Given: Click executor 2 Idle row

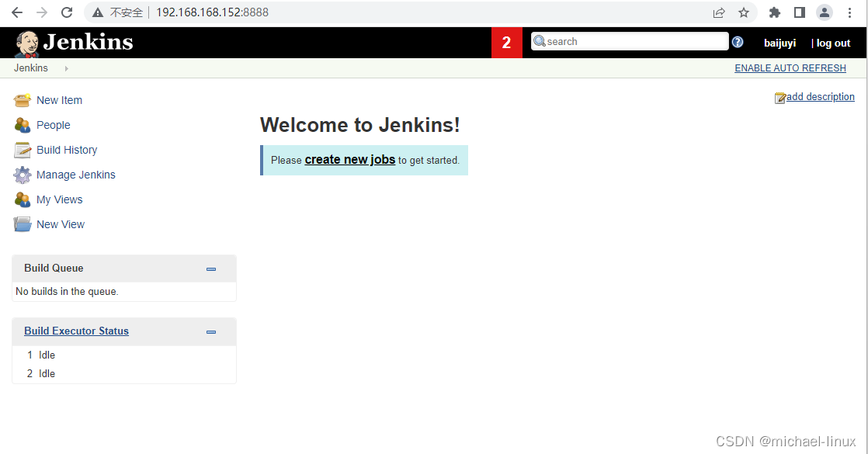Looking at the screenshot, I should click(124, 374).
